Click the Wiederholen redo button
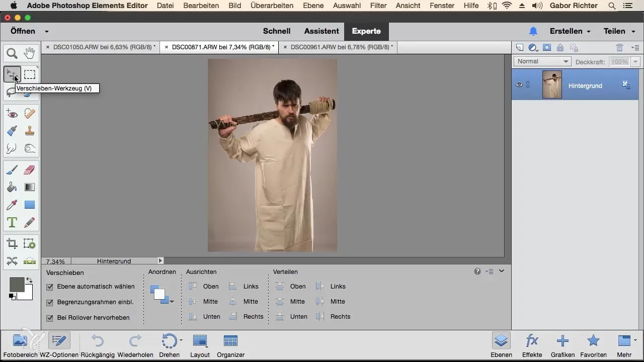 pos(135,345)
